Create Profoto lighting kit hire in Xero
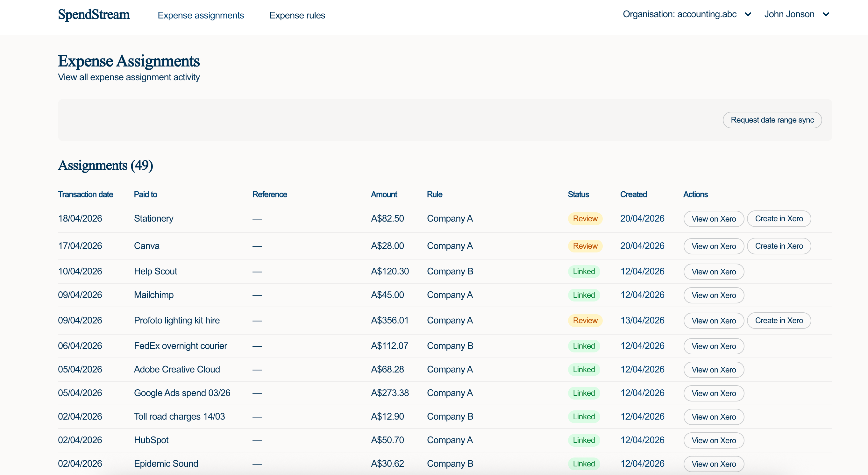Viewport: 868px width, 475px height. click(779, 320)
